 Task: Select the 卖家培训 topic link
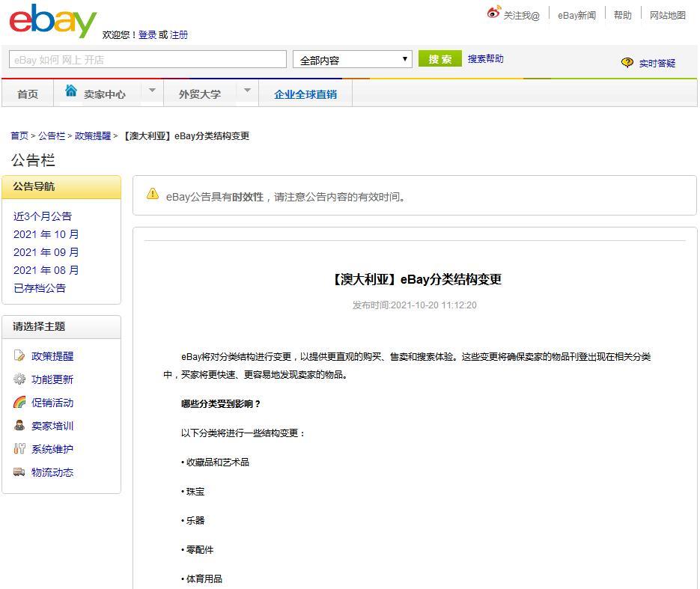[52, 426]
